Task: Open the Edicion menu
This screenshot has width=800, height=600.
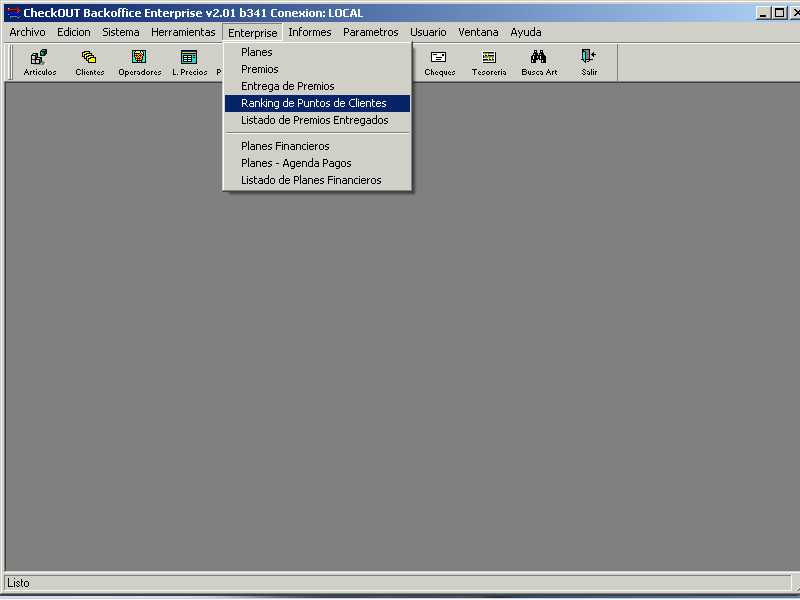Action: click(73, 32)
